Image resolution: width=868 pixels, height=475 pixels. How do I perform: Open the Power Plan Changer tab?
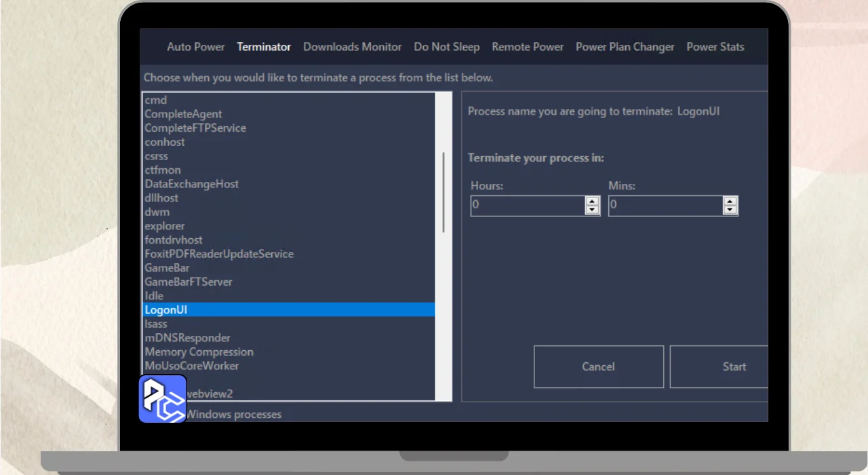coord(625,47)
